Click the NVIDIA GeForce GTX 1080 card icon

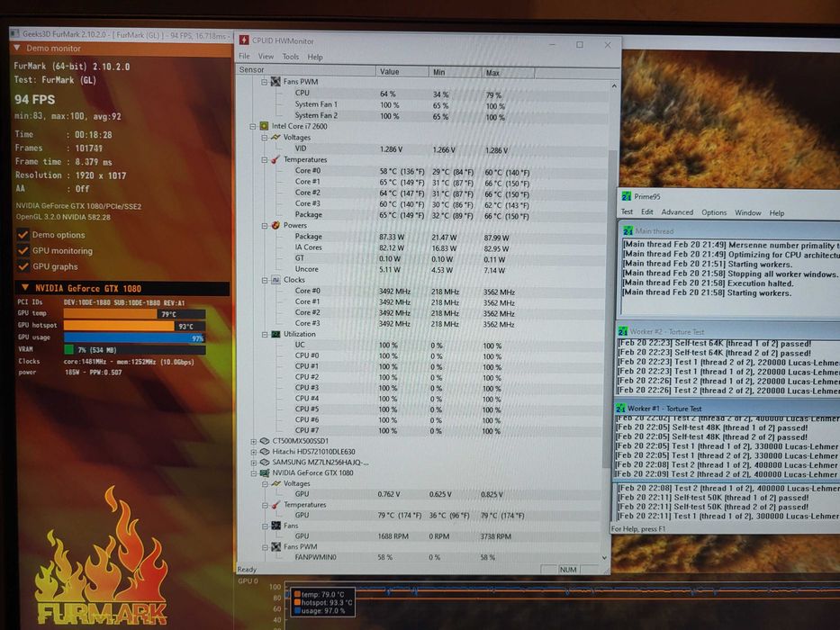pyautogui.click(x=264, y=473)
